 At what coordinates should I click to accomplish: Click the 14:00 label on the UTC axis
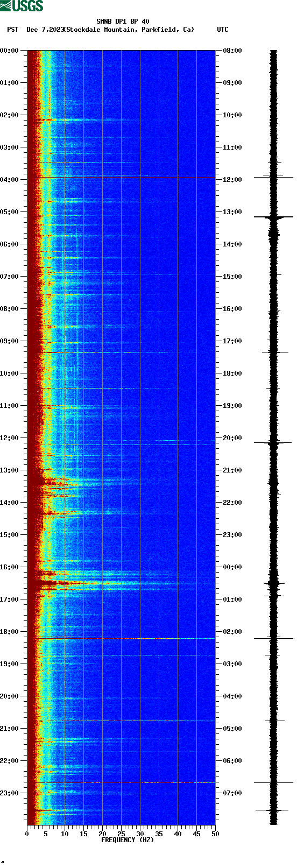pos(232,244)
